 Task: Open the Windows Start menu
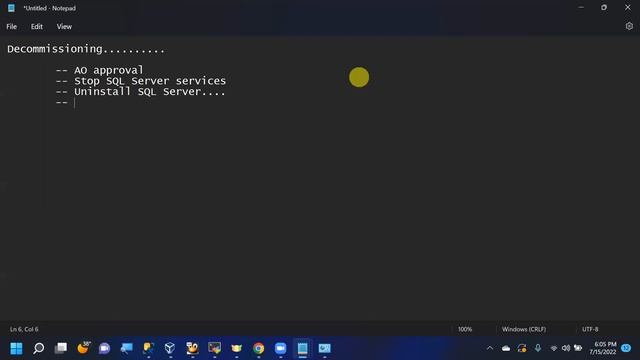click(16, 348)
